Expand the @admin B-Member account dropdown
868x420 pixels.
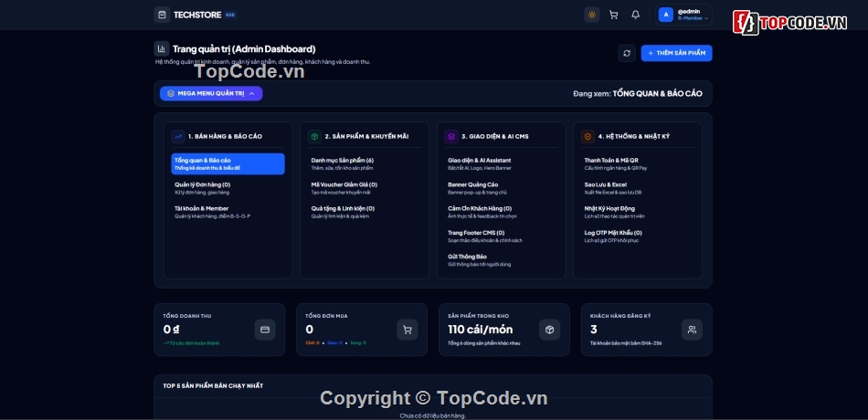coord(683,15)
